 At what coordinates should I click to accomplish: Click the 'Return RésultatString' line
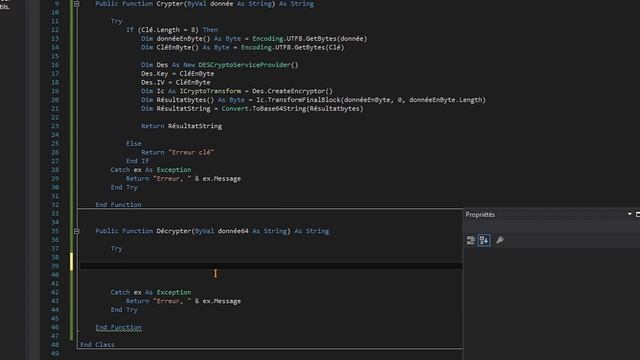182,126
